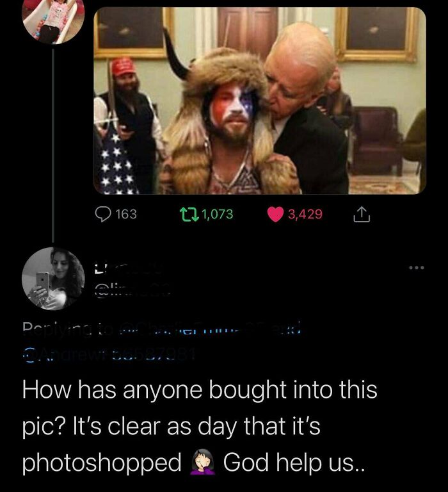Open the three-dot more options menu
Screen dimensions: 448x492
(x=417, y=268)
